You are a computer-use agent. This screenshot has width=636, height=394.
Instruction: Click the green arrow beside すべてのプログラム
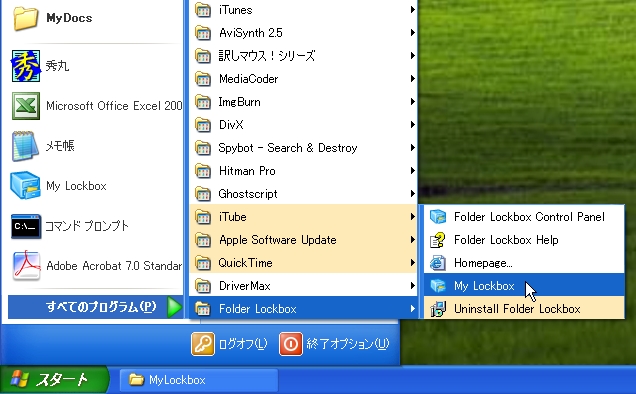[174, 307]
